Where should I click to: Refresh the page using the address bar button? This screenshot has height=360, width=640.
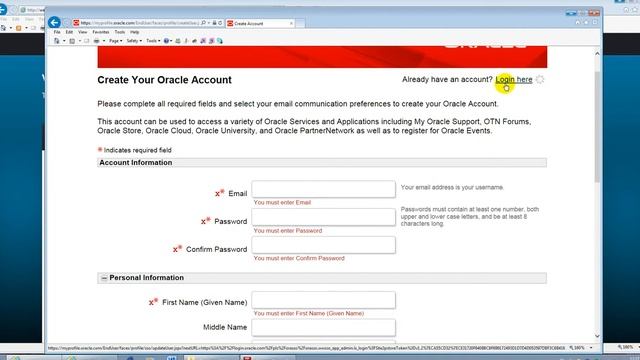pos(220,23)
